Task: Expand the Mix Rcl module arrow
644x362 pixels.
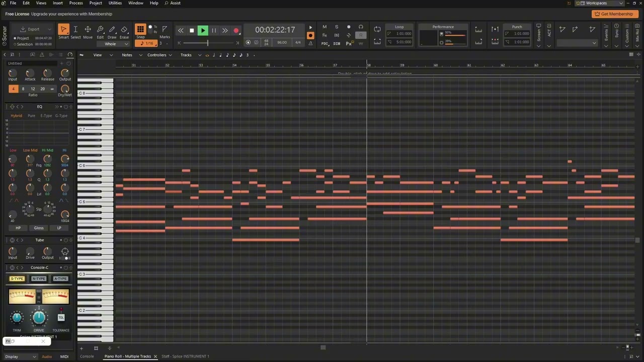Action: point(638,46)
